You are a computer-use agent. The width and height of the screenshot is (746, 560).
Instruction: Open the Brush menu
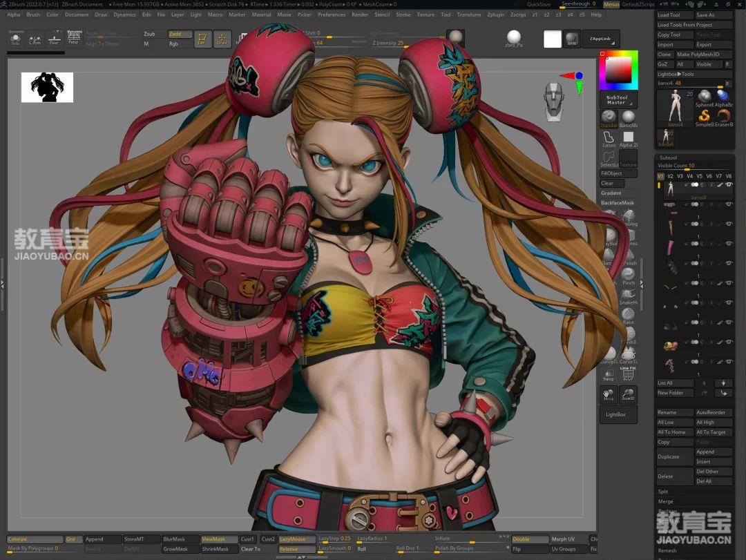click(x=33, y=15)
